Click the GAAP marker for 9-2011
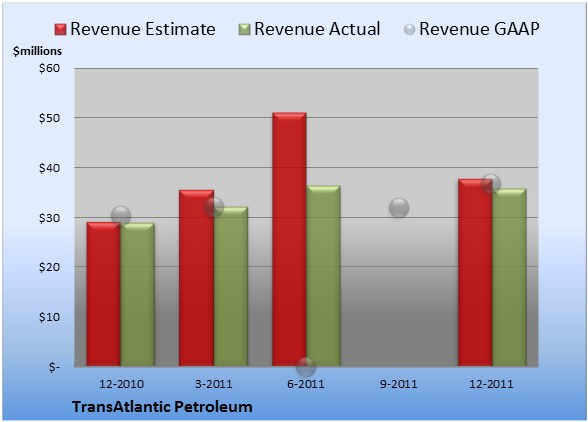The image size is (588, 422). [399, 207]
